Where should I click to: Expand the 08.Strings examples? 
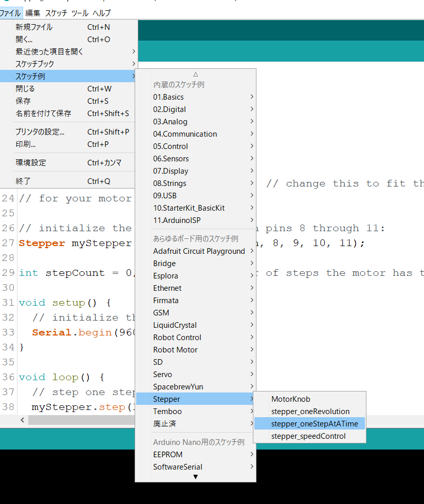tap(195, 183)
